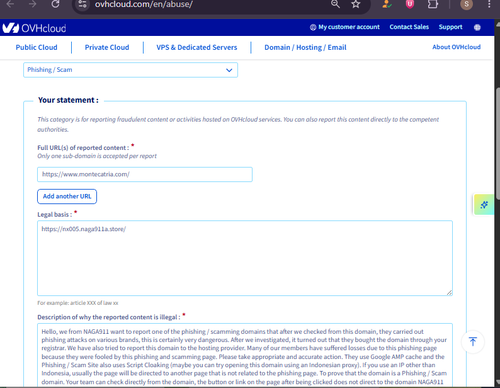Click 'Description of why the reported content is illegal' label

click(109, 317)
